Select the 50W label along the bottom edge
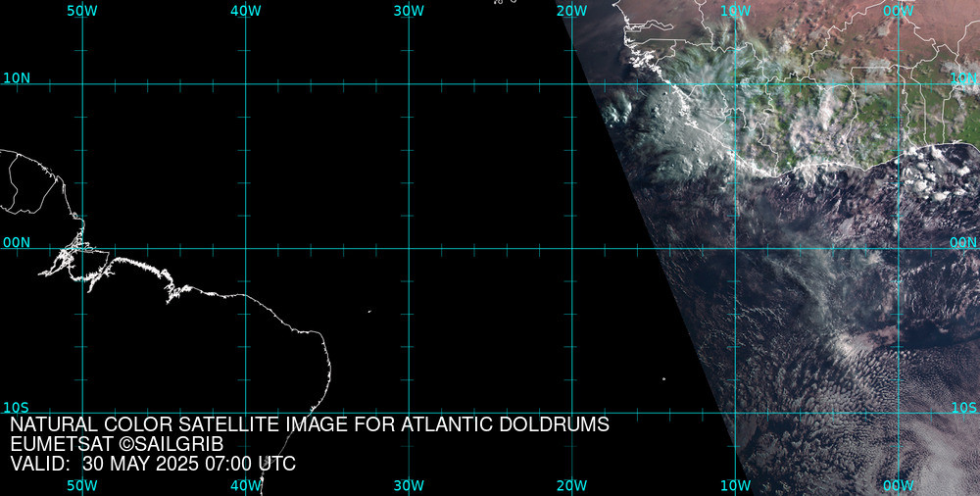The height and width of the screenshot is (496, 980). (x=82, y=485)
